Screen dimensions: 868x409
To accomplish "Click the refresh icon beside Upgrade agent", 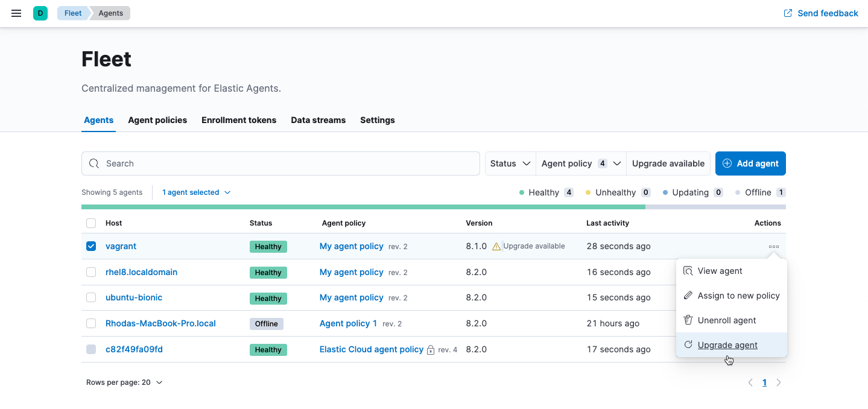I will pos(688,344).
